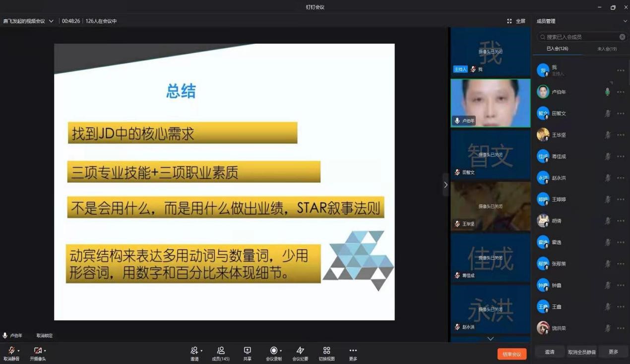This screenshot has height=364, width=630.
Task: Click the 会议纪要 meeting notes icon
Action: (x=300, y=351)
